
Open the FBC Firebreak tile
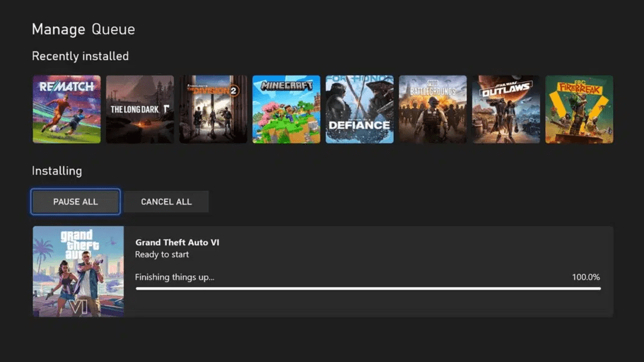pyautogui.click(x=579, y=109)
